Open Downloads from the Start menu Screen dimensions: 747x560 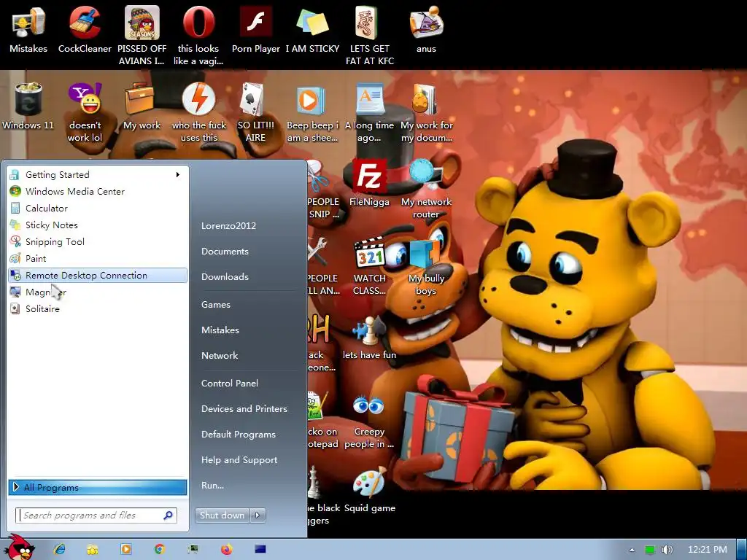click(x=225, y=276)
